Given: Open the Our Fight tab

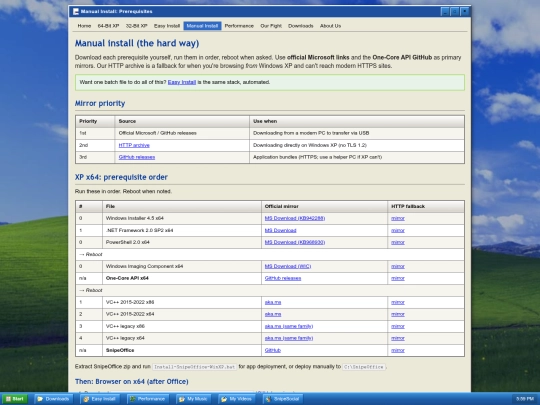Looking at the screenshot, I should (x=271, y=26).
